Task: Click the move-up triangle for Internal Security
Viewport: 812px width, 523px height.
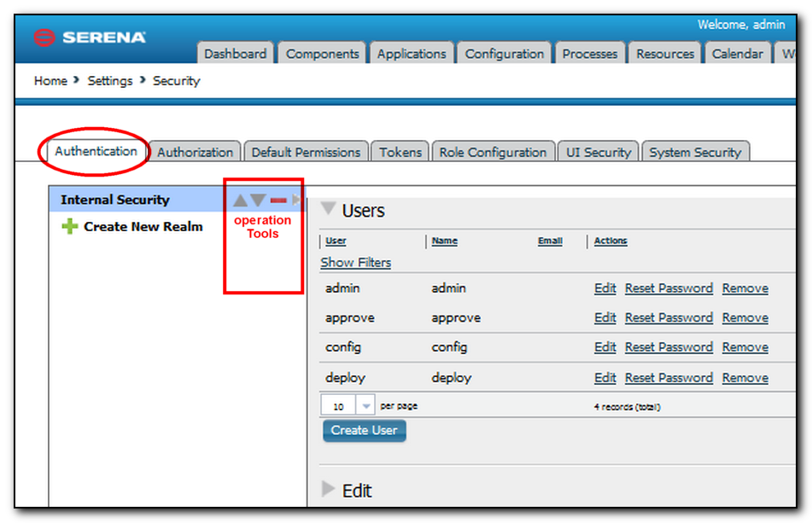Action: (x=240, y=200)
